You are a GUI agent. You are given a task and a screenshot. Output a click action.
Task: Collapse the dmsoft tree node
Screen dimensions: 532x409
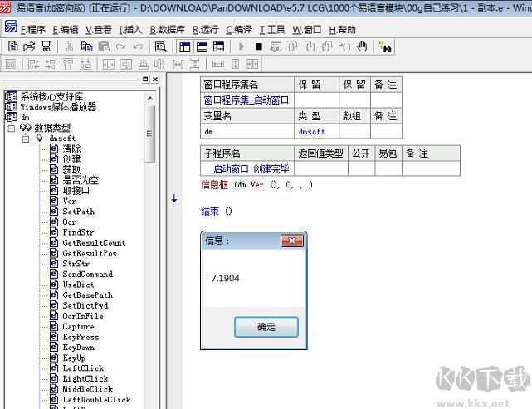click(26, 139)
